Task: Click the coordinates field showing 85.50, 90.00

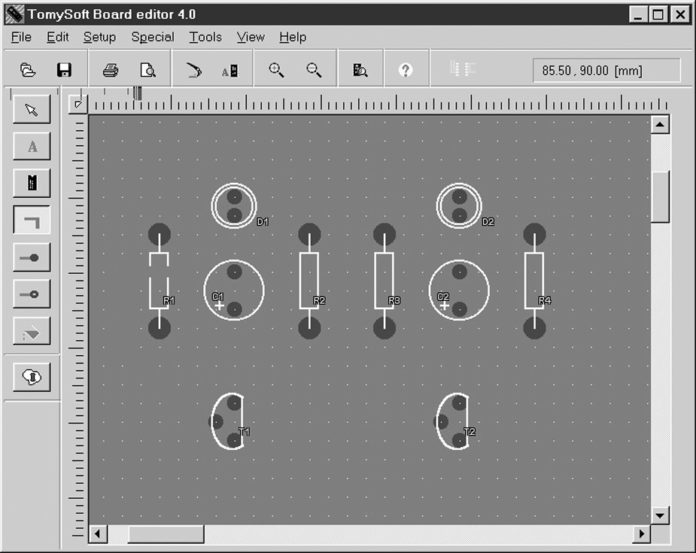Action: click(x=606, y=71)
